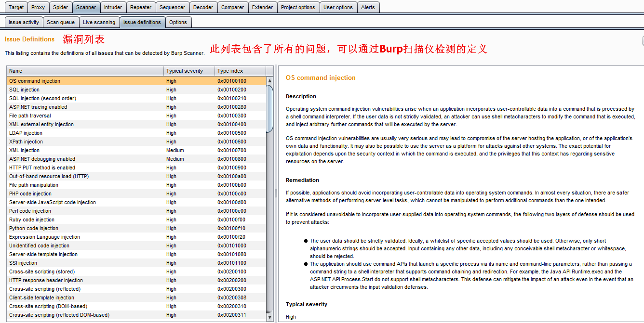Select Client-side template injection row
This screenshot has height=323, width=644.
[136, 297]
